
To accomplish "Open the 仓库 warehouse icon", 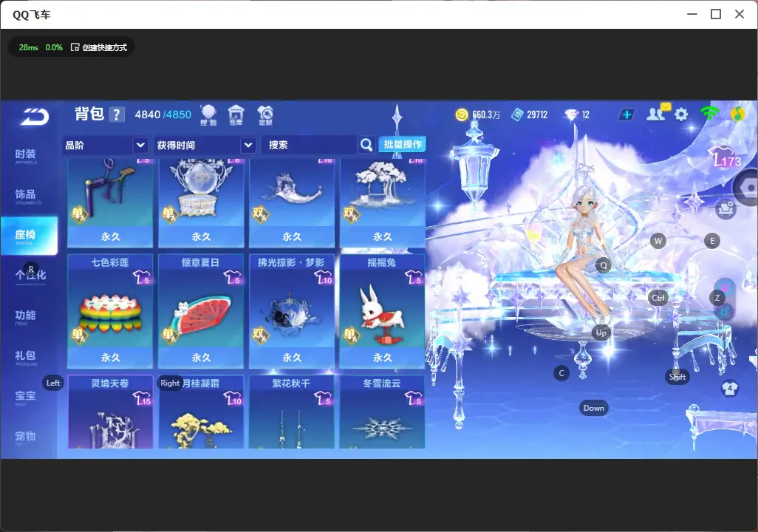I will point(236,115).
